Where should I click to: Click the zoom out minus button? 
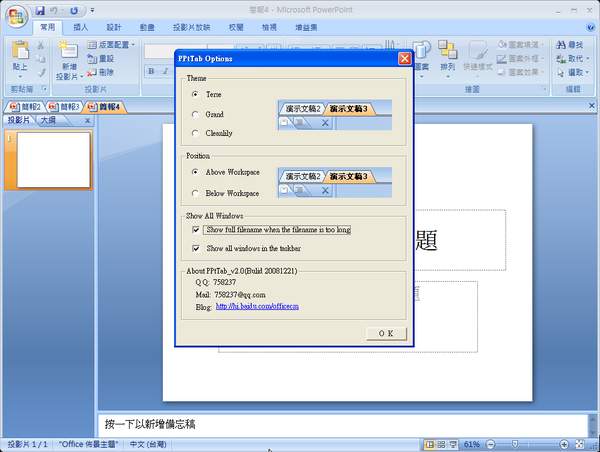click(x=491, y=444)
